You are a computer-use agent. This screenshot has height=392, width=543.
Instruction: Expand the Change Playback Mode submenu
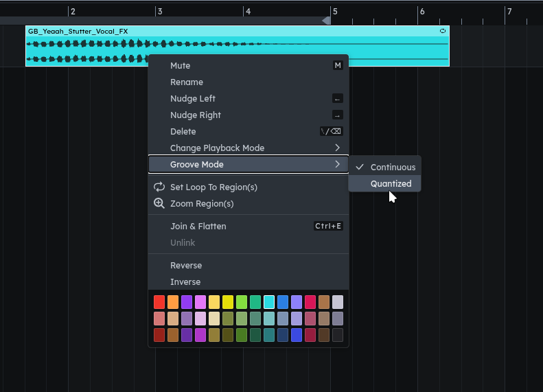click(x=249, y=148)
